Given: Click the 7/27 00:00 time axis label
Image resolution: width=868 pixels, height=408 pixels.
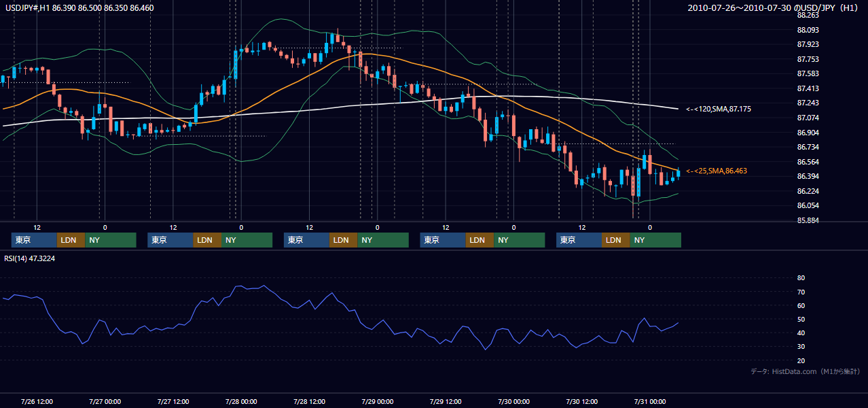Looking at the screenshot, I should 105,401.
